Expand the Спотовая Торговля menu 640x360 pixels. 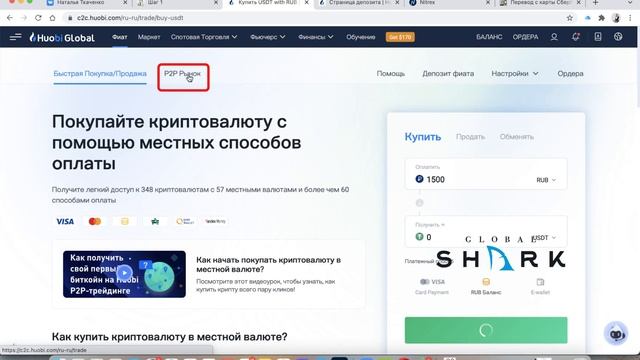tap(204, 37)
